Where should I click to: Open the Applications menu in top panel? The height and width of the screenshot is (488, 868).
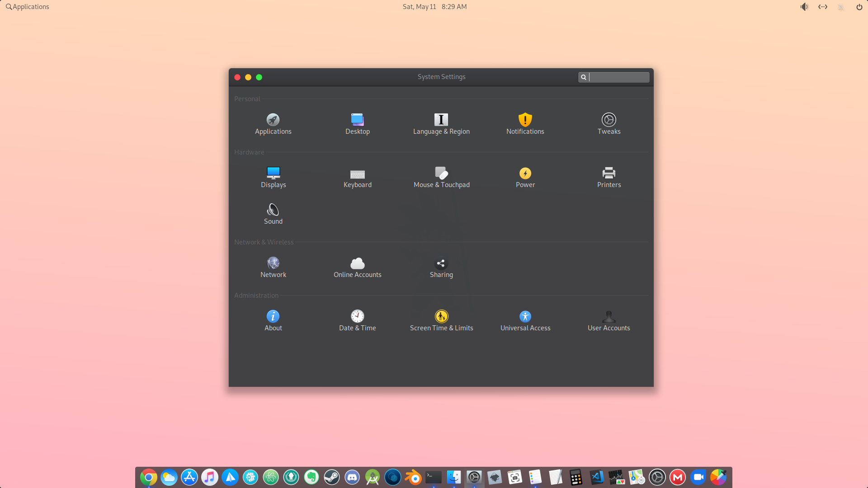click(x=28, y=7)
